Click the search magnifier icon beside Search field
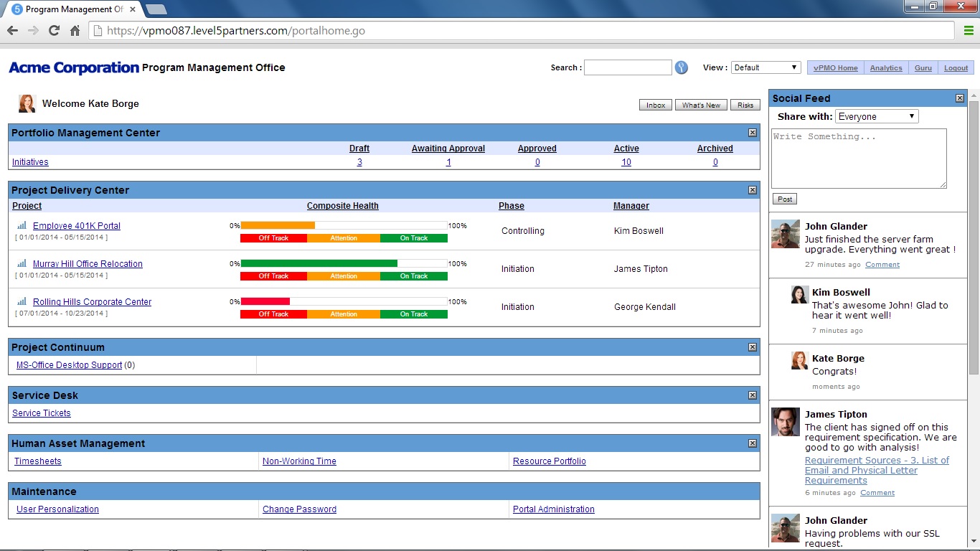980x551 pixels. click(x=681, y=67)
